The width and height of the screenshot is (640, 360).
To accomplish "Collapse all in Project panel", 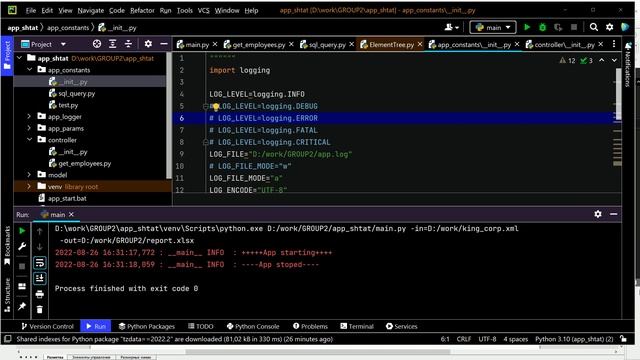I will (x=128, y=44).
